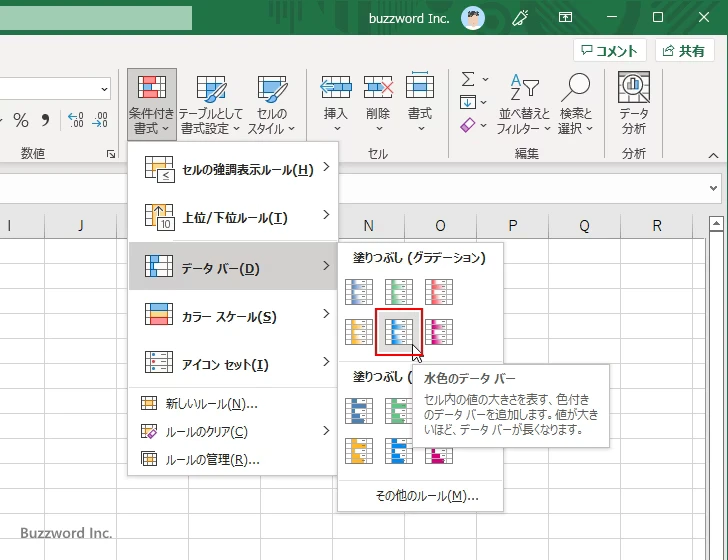
Task: Select purple gradient data bar
Action: click(439, 332)
